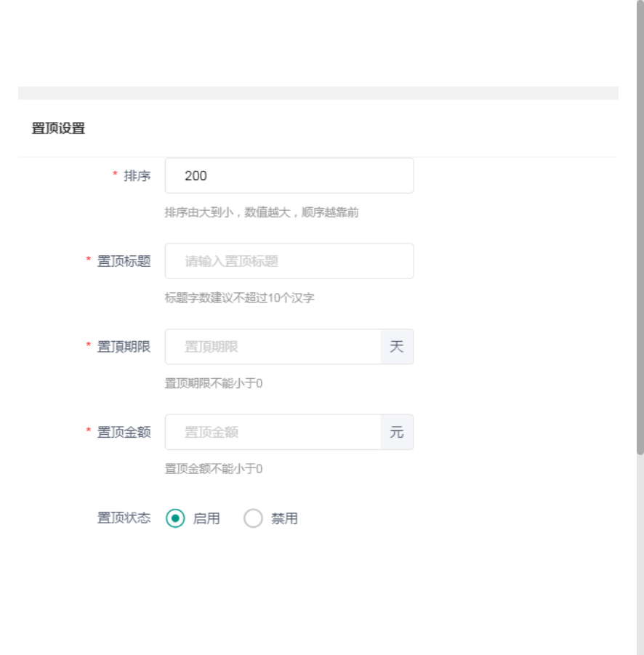Screen dimensions: 644x655
Task: Click hint text 标题字数建议不超过10个汉字
Action: click(239, 298)
